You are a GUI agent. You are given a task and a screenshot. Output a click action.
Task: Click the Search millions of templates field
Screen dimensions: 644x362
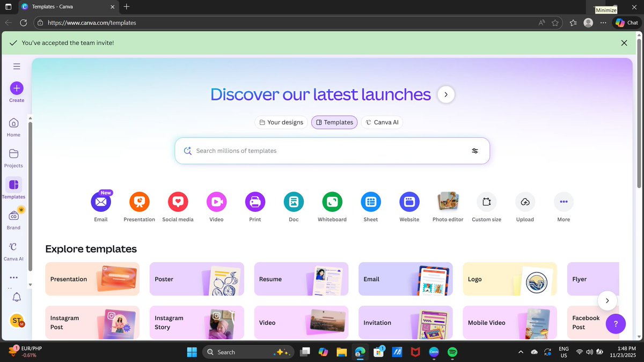tap(332, 151)
